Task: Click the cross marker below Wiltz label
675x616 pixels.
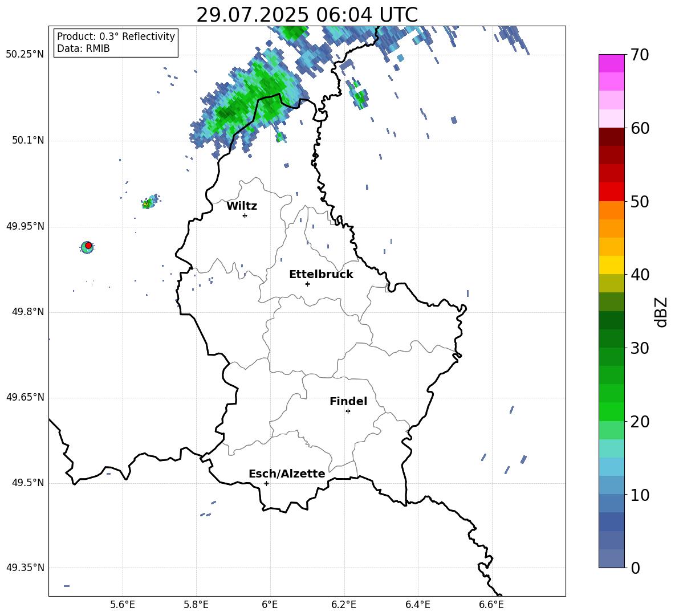Action: pos(245,215)
